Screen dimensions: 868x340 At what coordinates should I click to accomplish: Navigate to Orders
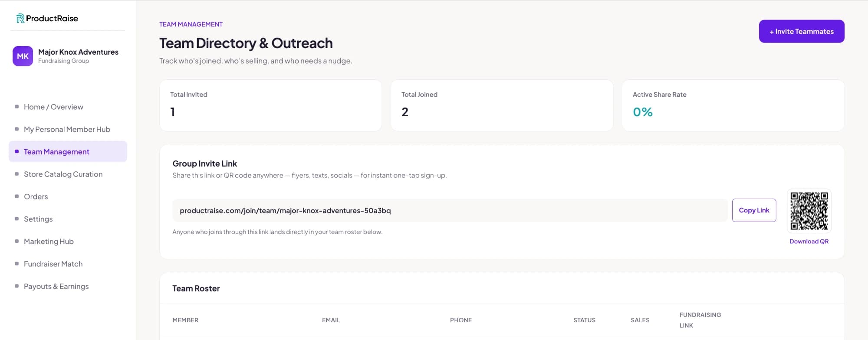click(x=36, y=196)
